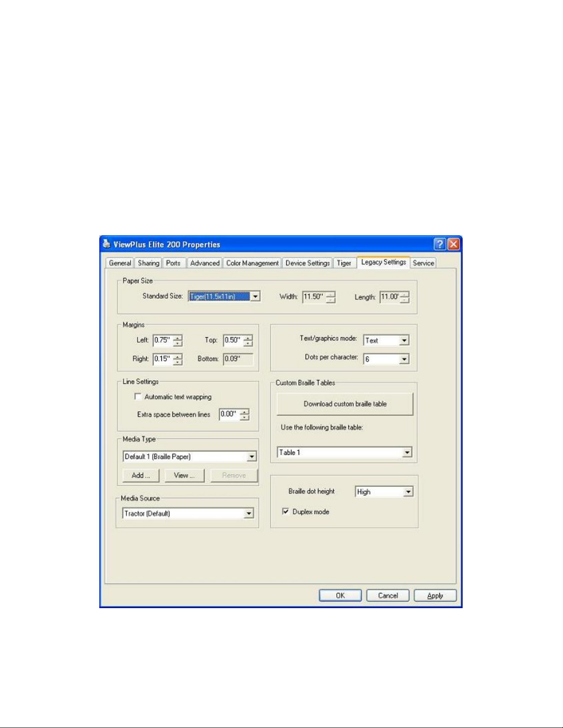Viewport: 563px width, 728px height.
Task: Click the Right margin spinner arrows
Action: [x=178, y=360]
